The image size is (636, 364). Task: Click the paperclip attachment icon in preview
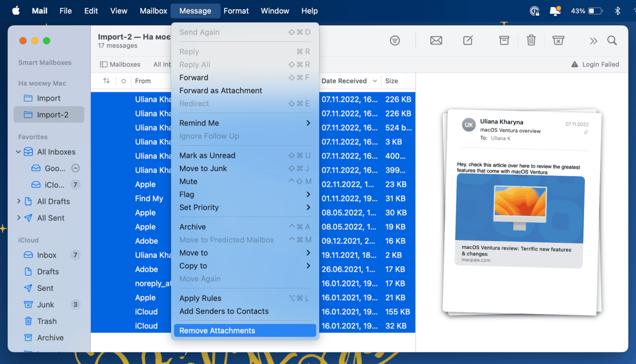[x=586, y=132]
